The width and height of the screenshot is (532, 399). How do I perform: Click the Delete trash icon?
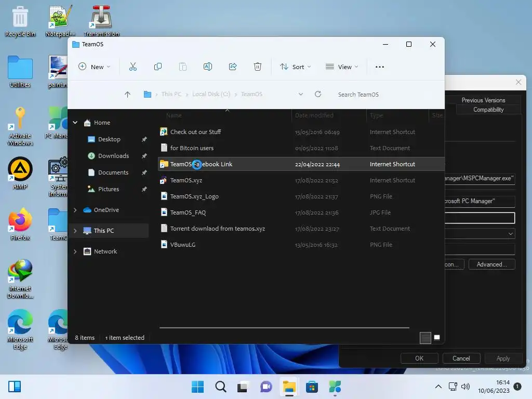[258, 67]
